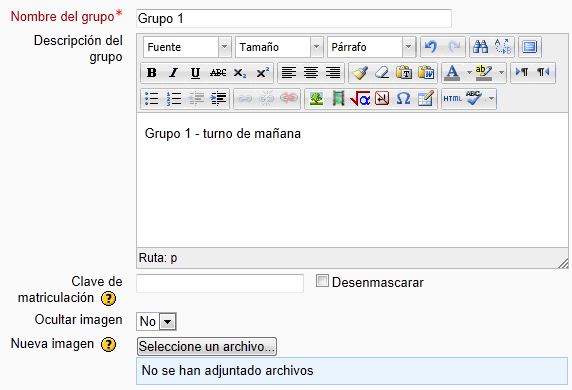Open help for Clave de matriculación

(x=108, y=298)
